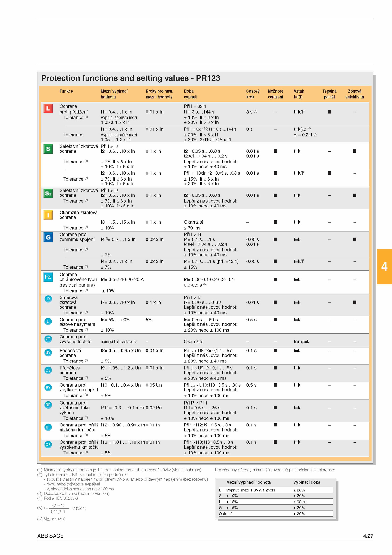Viewport: 392px width, 555px height.
Task: Click the green S selective short-circuit icon
Action: [48, 149]
